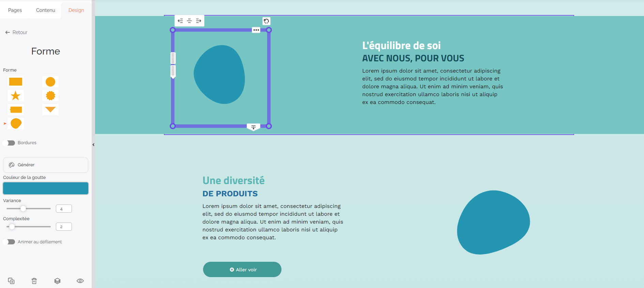Click the Une diversité heading

(x=233, y=180)
